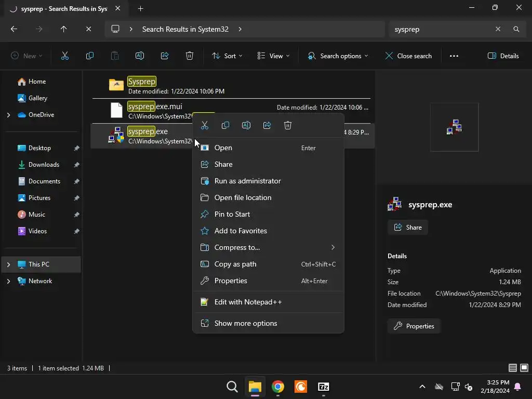Screen dimensions: 532x399
Task: Open Music in the navigation pane
Action: [37, 215]
